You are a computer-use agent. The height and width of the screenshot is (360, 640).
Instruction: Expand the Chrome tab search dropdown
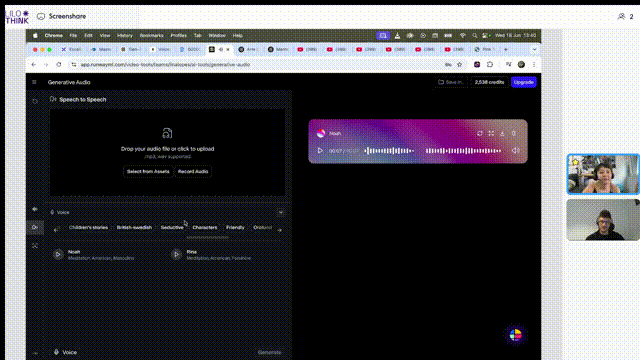[x=534, y=49]
